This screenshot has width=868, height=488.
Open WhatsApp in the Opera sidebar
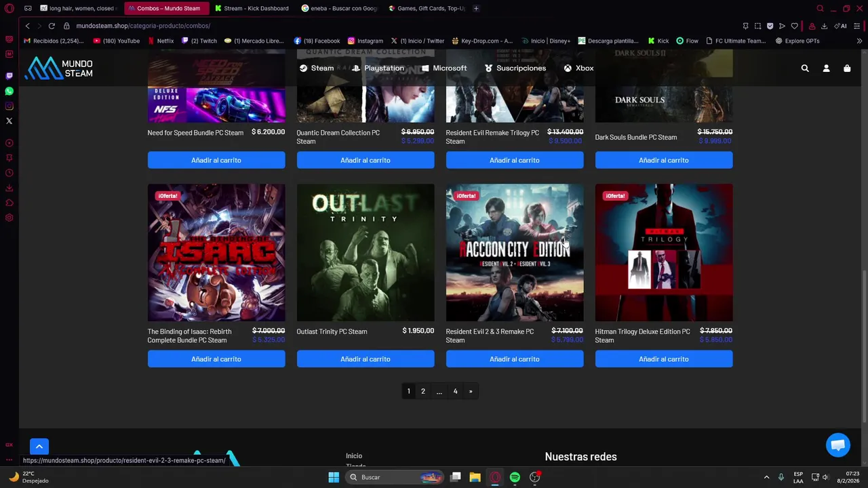(9, 91)
